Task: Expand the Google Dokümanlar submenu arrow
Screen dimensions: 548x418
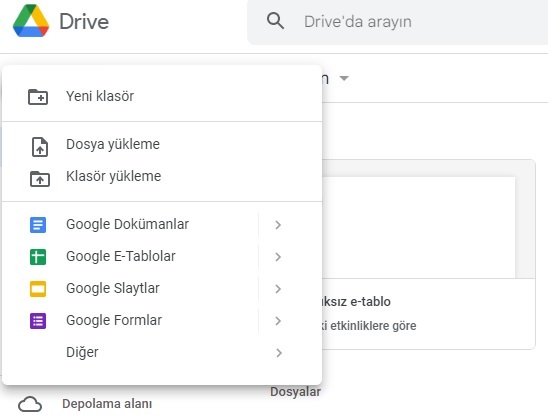Action: pos(278,225)
